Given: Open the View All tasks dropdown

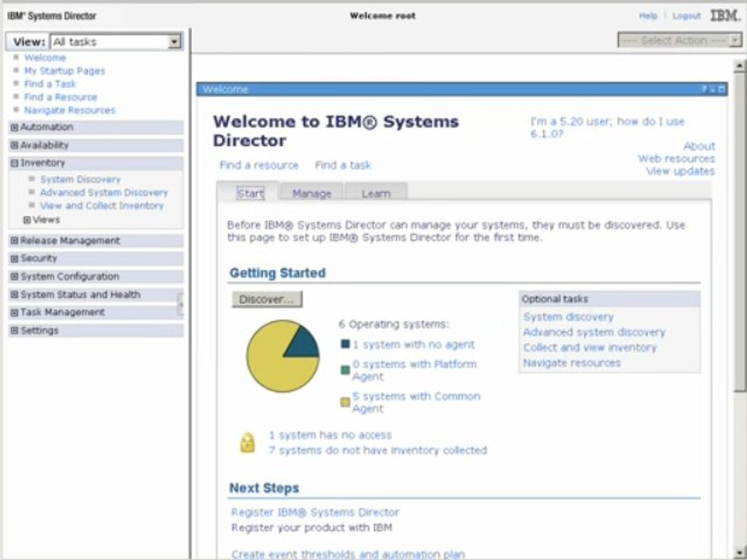Looking at the screenshot, I should coord(116,42).
